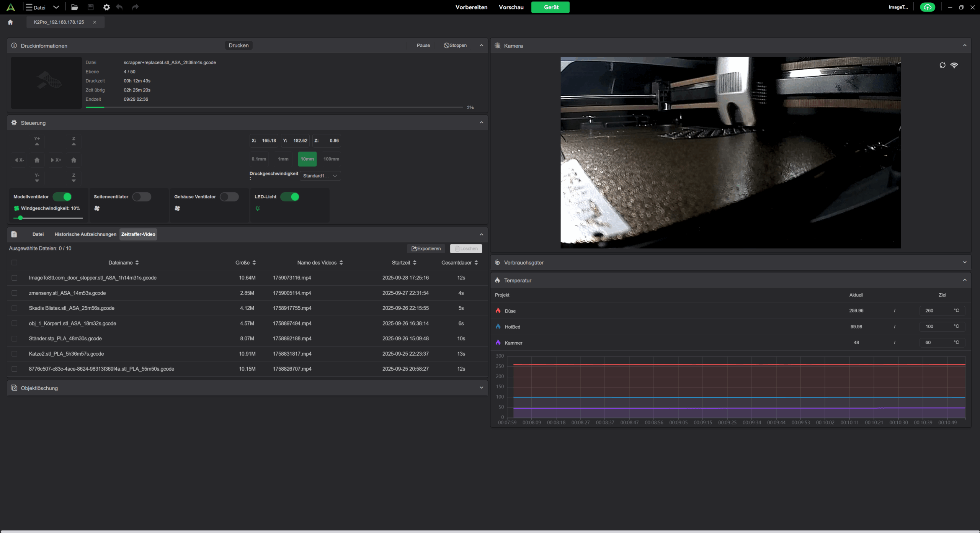Click the home icon below the logo

10,22
